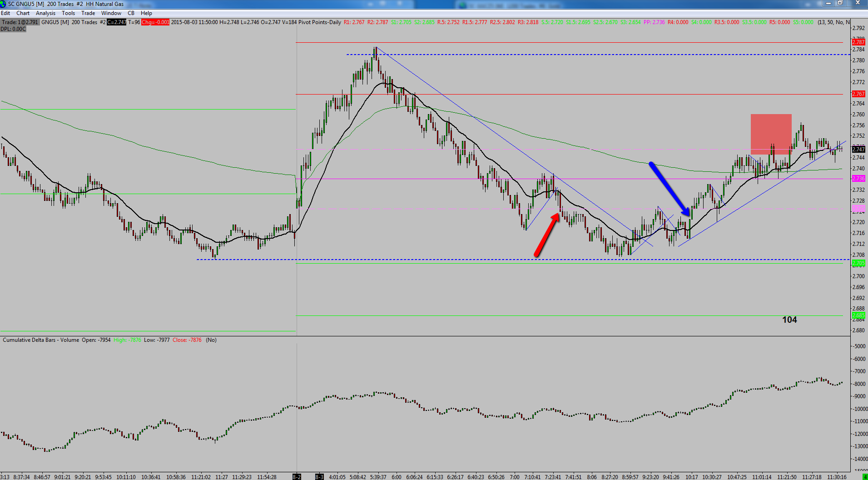Click the 'Cumulative Delta Bars - Volume' study title
Screen dimensions: 868x480
click(x=41, y=340)
